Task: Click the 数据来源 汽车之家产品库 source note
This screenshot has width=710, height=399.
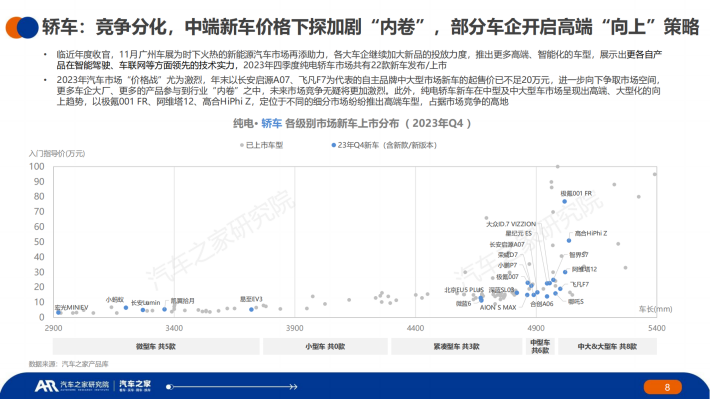Action: (x=68, y=364)
